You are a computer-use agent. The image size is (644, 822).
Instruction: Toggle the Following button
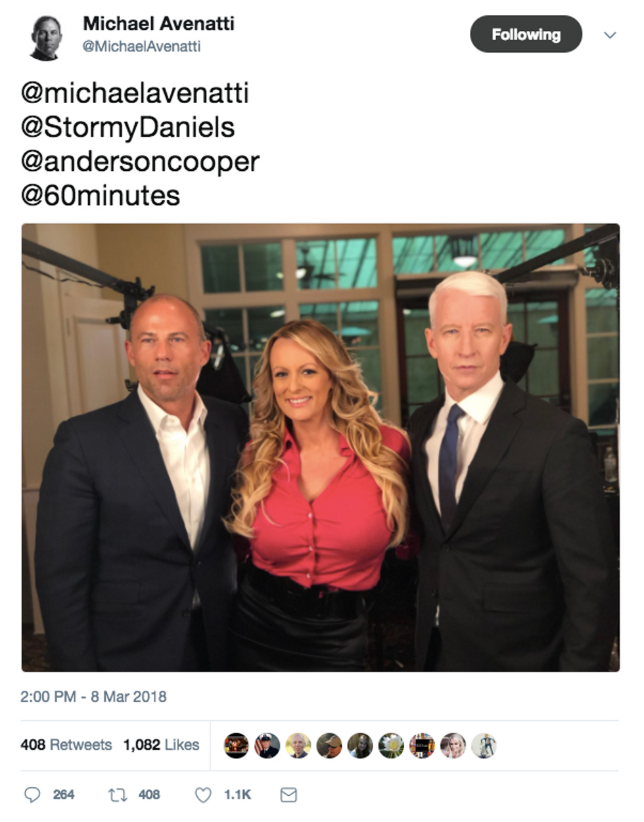[526, 35]
